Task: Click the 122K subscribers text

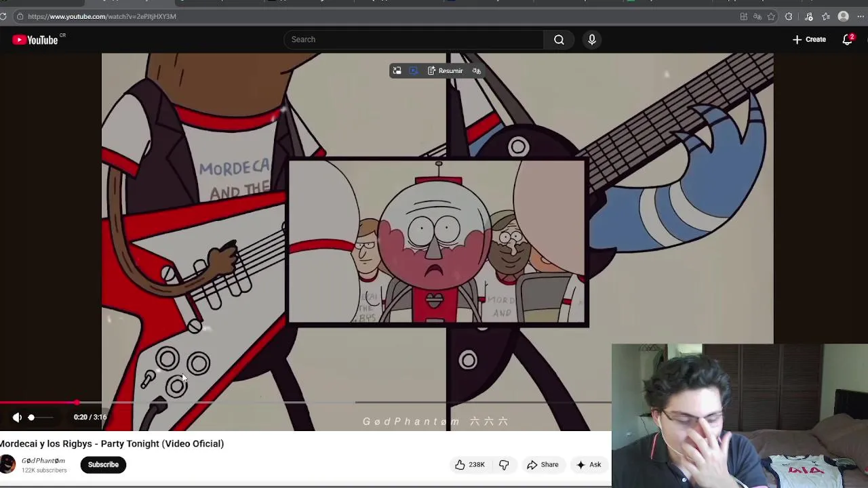Action: [x=44, y=470]
